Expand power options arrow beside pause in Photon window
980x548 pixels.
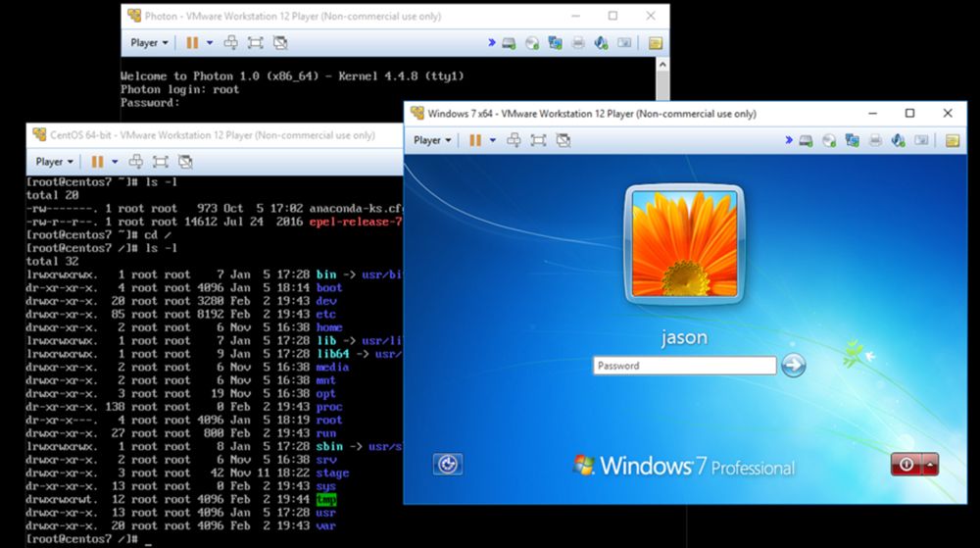click(210, 43)
